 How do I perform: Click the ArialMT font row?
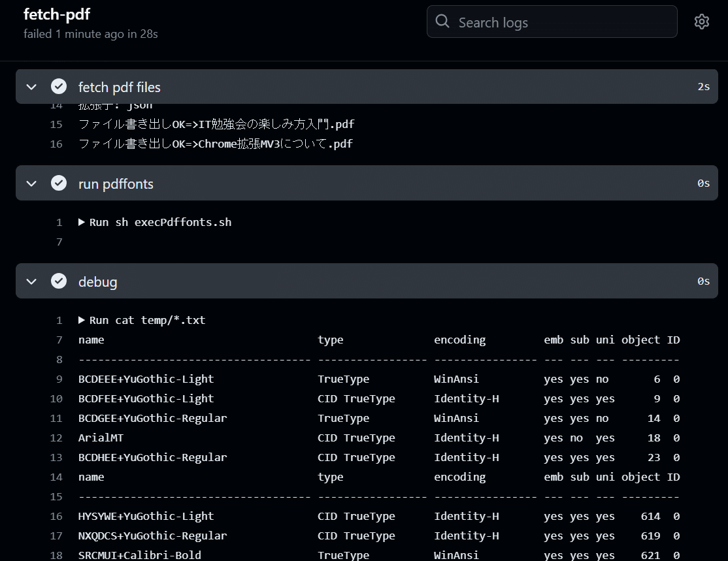pos(379,438)
